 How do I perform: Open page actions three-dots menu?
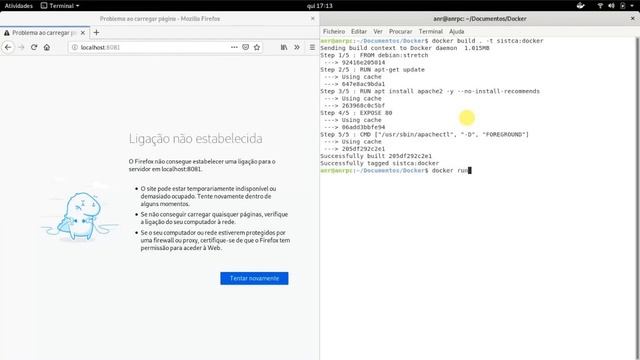234,47
